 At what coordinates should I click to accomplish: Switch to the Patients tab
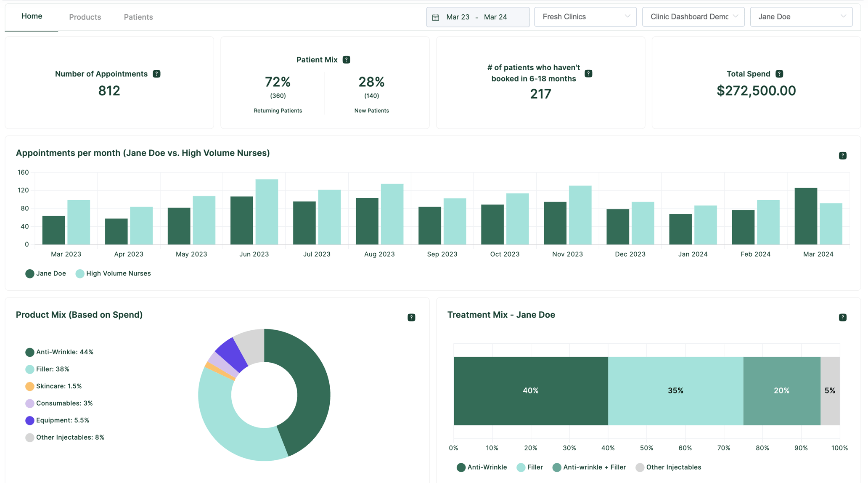138,17
